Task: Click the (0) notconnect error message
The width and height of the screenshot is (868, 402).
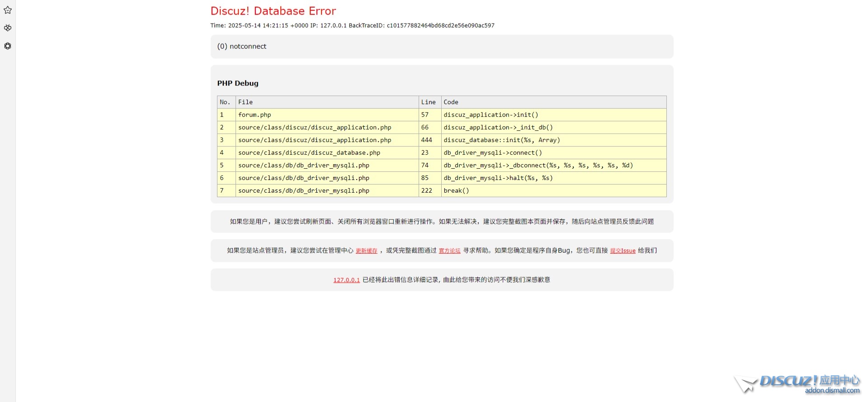Action: [242, 47]
